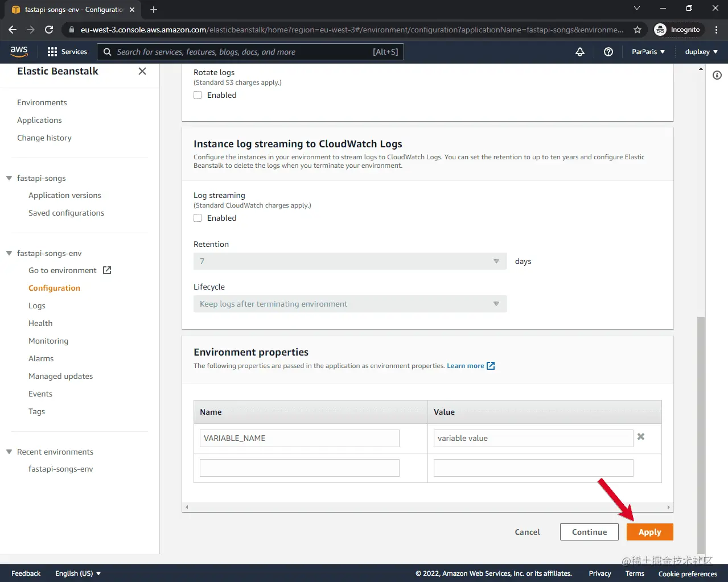728x582 pixels.
Task: Click the AWS logo to go home
Action: 19,51
